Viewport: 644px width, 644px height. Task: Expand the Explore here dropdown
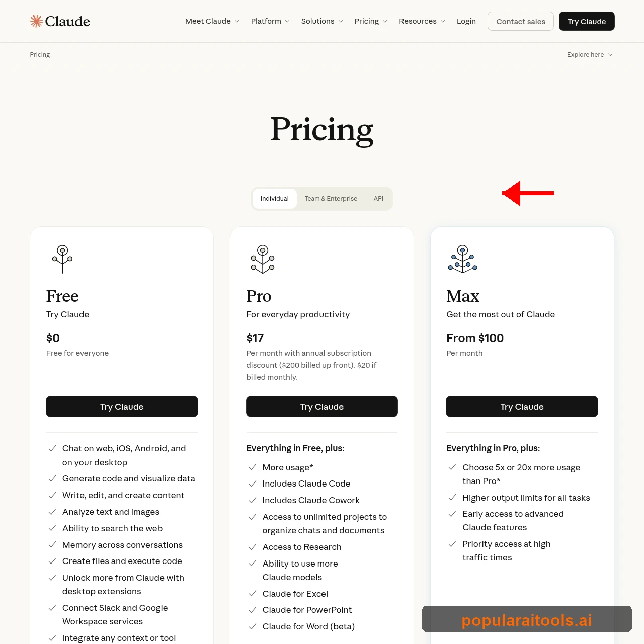click(x=589, y=54)
